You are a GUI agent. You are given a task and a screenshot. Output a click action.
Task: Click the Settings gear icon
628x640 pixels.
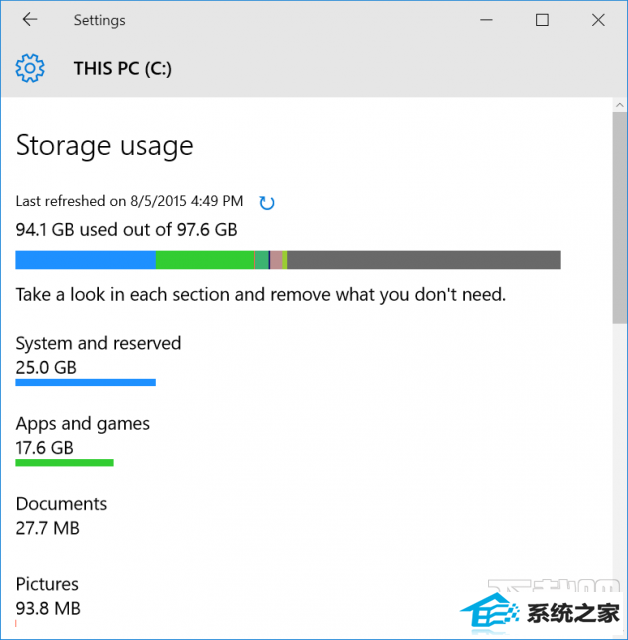click(x=30, y=68)
